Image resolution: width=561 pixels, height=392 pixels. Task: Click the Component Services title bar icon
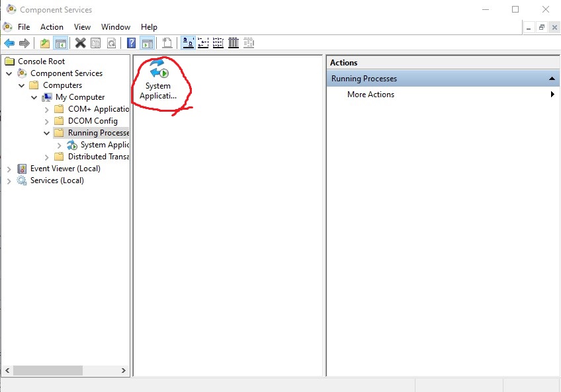pyautogui.click(x=11, y=9)
